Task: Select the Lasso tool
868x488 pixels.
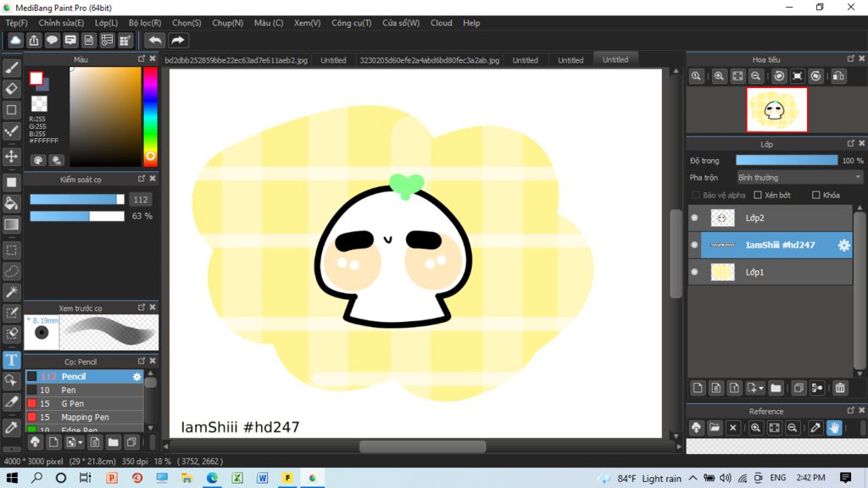Action: click(11, 271)
